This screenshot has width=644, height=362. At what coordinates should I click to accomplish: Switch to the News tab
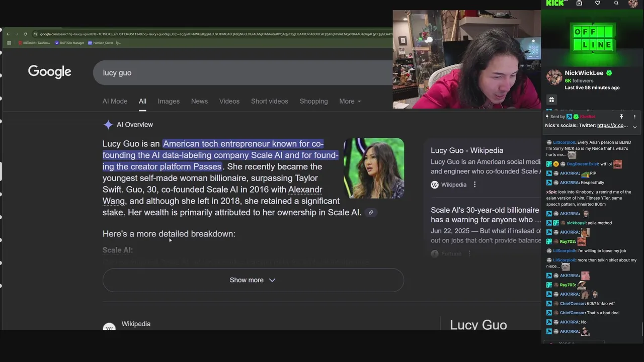199,101
